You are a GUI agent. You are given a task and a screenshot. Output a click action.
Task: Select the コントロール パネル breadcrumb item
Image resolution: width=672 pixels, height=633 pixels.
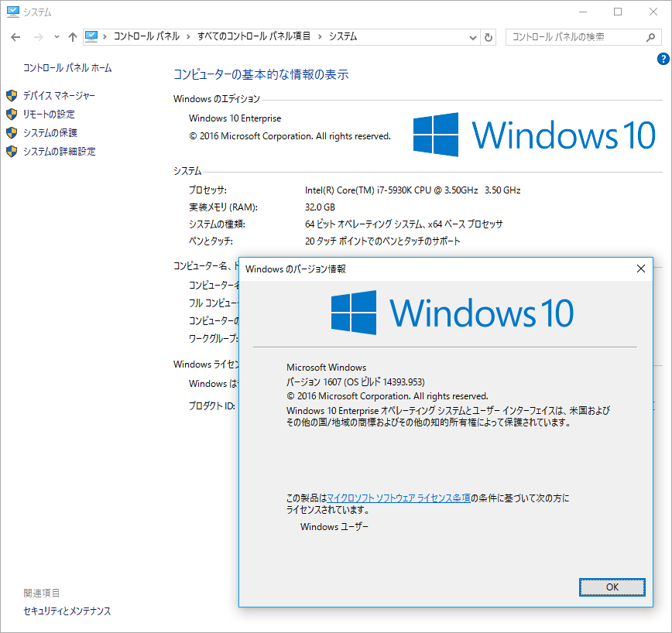point(146,36)
